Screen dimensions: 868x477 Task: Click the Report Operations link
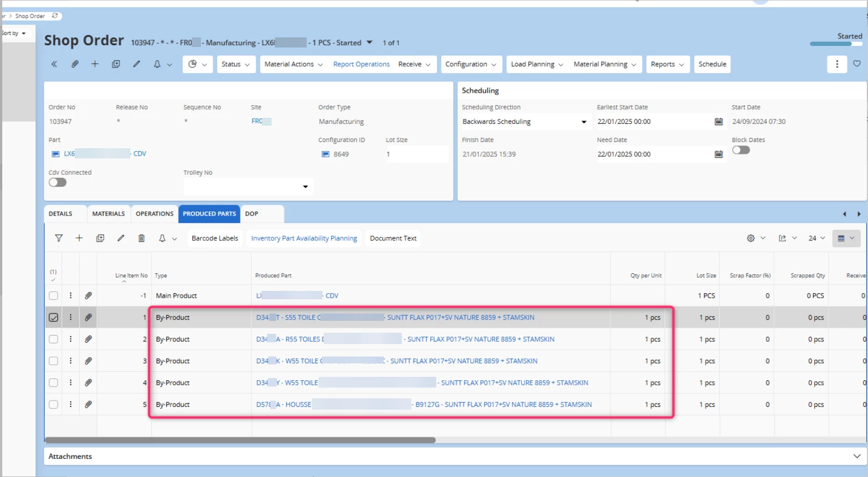pyautogui.click(x=362, y=65)
